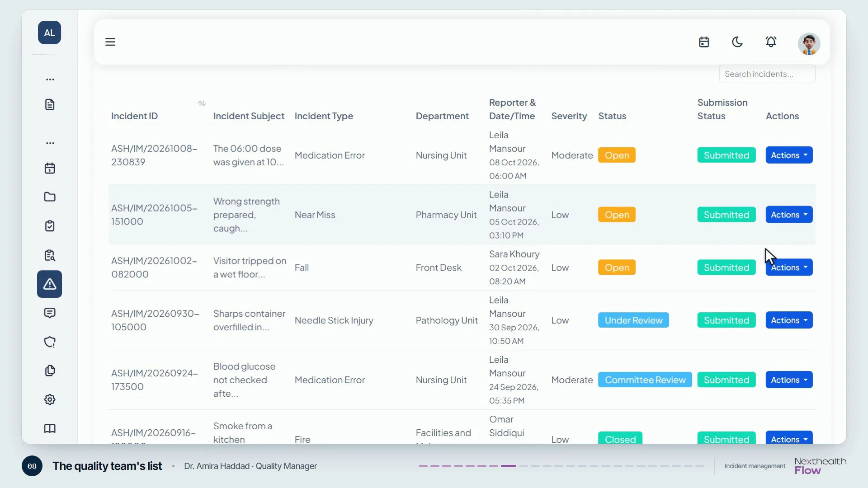The height and width of the screenshot is (488, 868).
Task: Click Open status of Medication Error 08 Oct
Action: [617, 155]
